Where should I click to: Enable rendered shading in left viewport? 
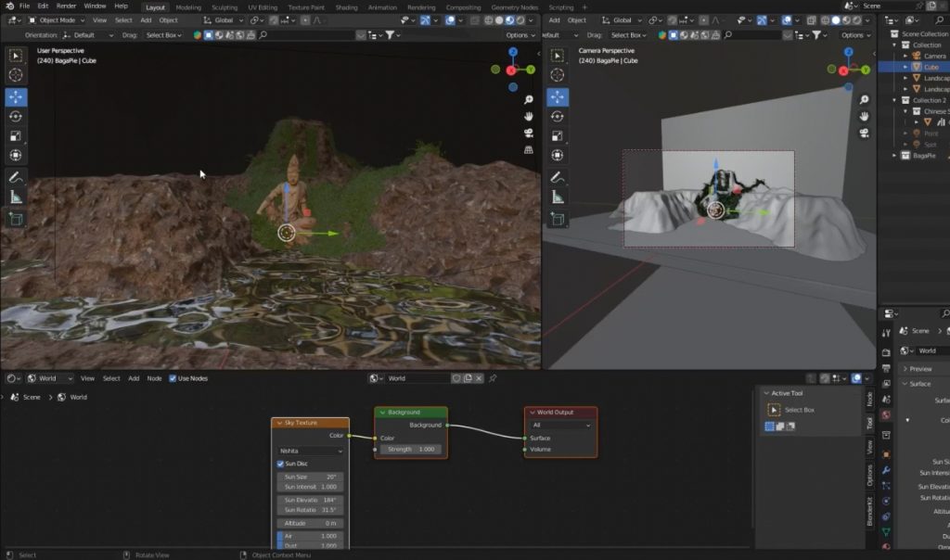tap(520, 20)
